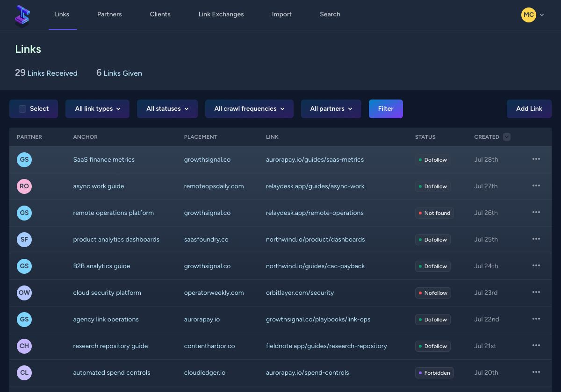The image size is (561, 392).
Task: Open actions menu for agency link operations row
Action: tap(536, 319)
